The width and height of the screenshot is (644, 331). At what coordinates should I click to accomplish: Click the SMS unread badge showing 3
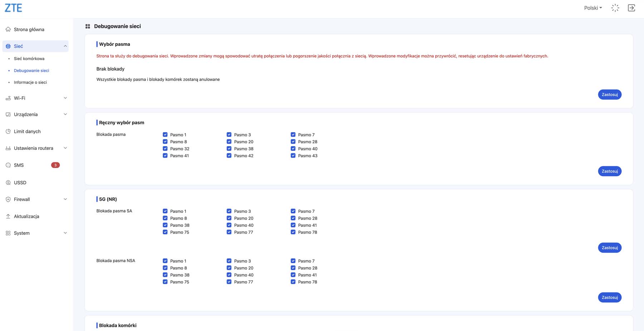55,165
